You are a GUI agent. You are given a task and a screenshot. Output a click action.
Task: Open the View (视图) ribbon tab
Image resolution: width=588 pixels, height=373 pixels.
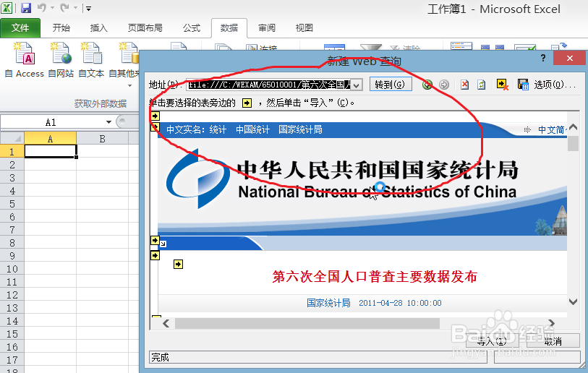(304, 27)
